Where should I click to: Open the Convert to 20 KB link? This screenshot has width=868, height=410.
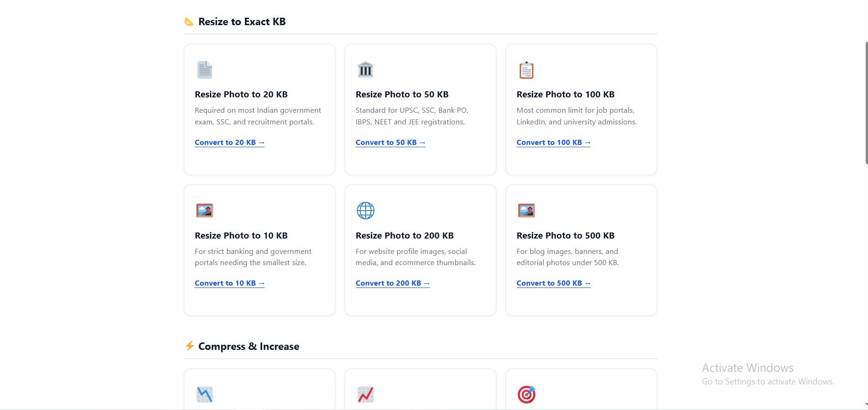coord(229,143)
